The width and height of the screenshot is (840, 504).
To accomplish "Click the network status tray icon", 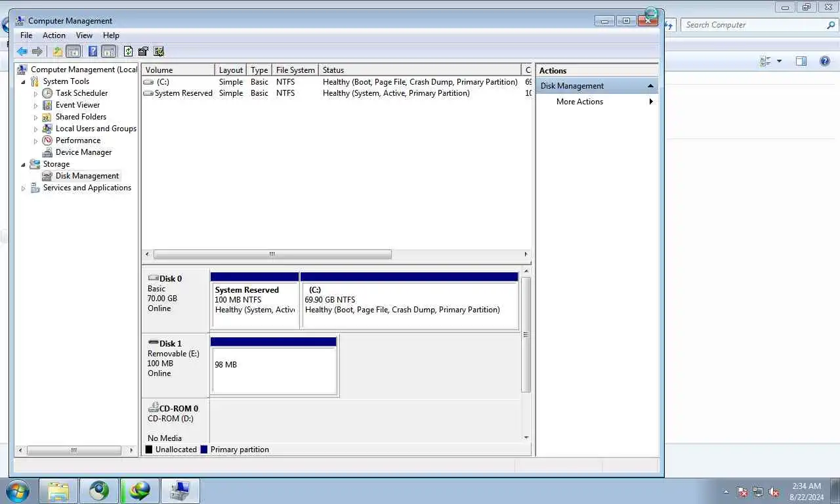I will click(x=758, y=492).
